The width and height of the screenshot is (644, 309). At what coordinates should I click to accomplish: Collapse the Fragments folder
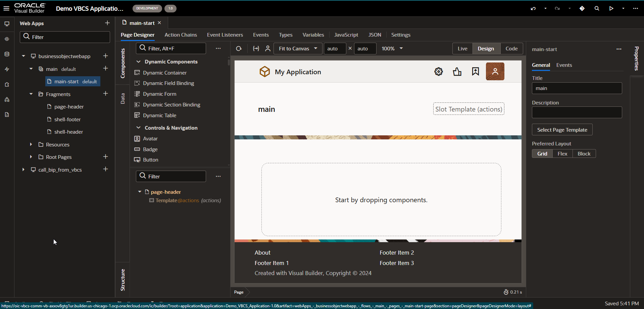pos(31,94)
